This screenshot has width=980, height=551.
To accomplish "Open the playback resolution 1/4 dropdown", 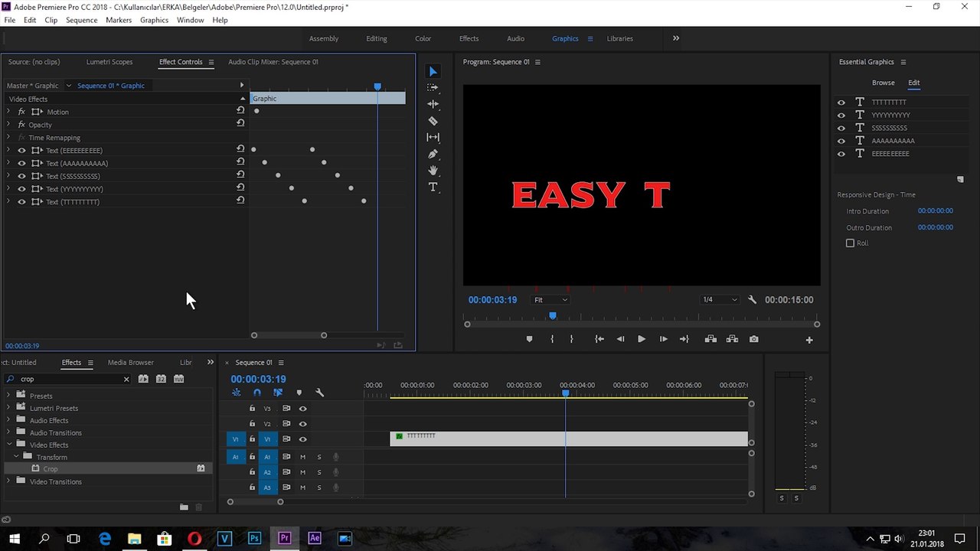I will click(720, 300).
